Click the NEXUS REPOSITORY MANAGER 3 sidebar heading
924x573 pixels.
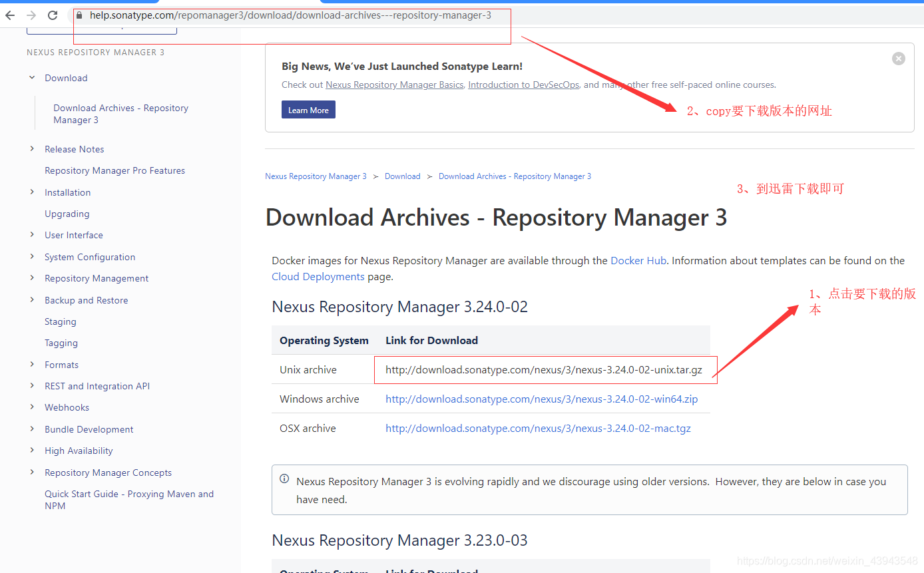pos(95,53)
